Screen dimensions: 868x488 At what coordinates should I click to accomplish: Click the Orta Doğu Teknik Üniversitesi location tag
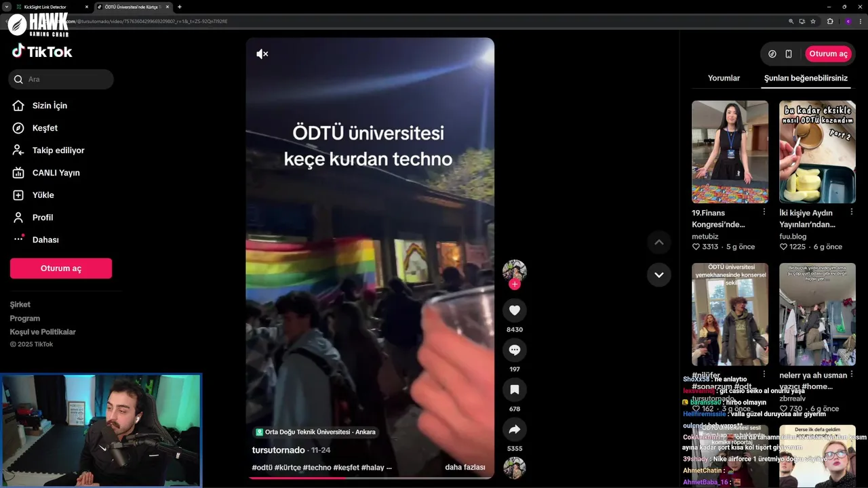click(315, 432)
